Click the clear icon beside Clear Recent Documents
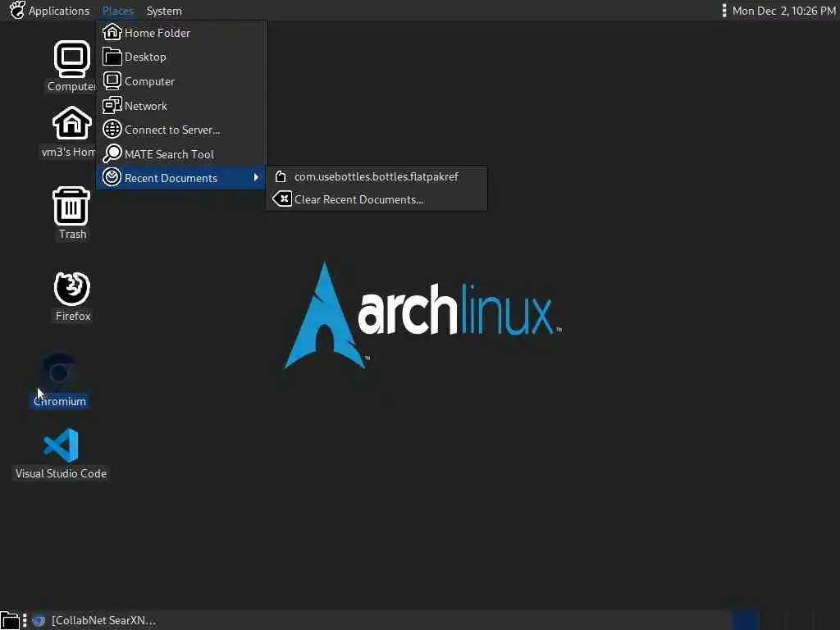The width and height of the screenshot is (840, 630). tap(282, 199)
